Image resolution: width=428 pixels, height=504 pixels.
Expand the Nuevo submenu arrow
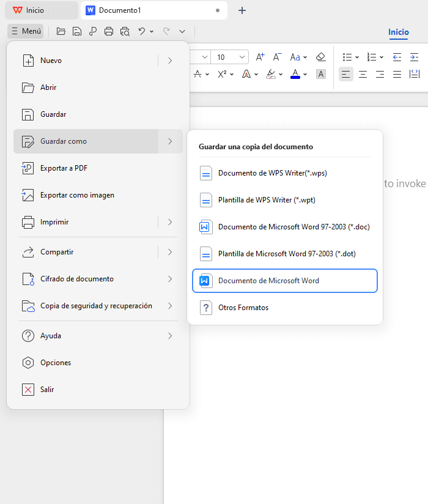(x=170, y=61)
